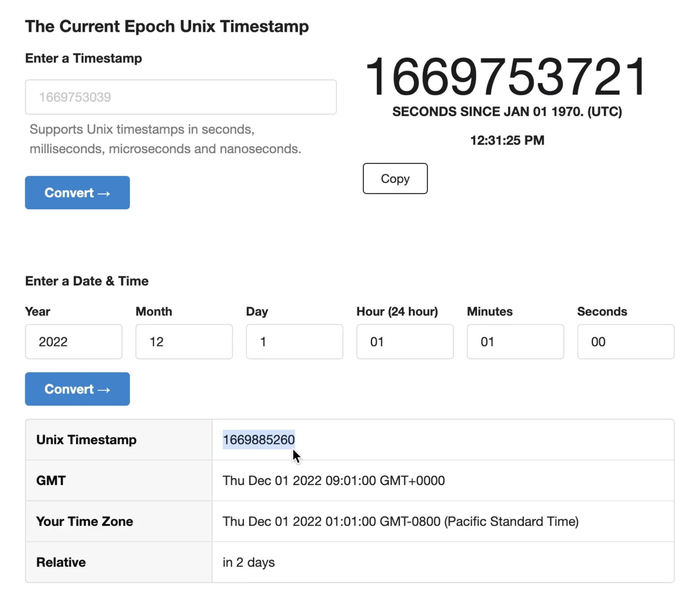Select the Minutes input field

515,342
